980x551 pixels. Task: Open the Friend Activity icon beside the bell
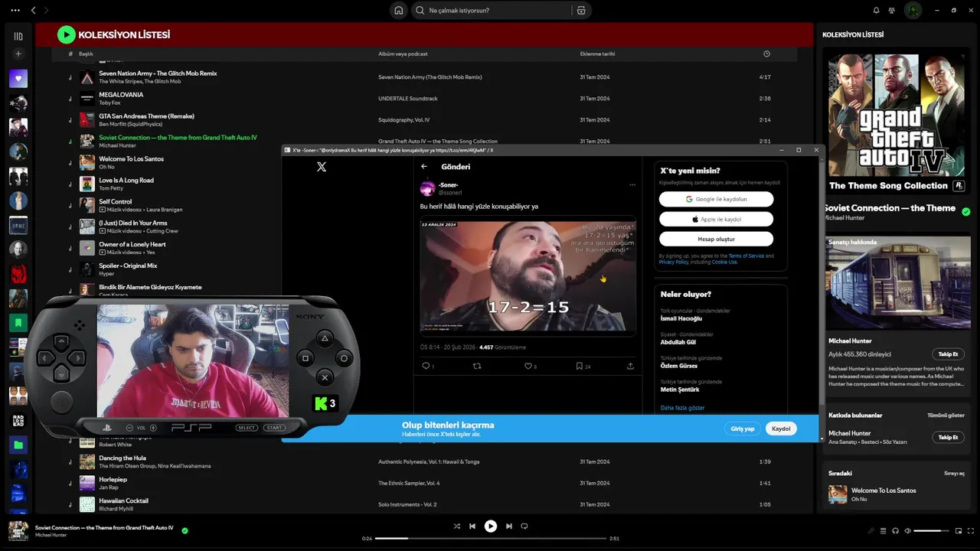click(x=892, y=11)
